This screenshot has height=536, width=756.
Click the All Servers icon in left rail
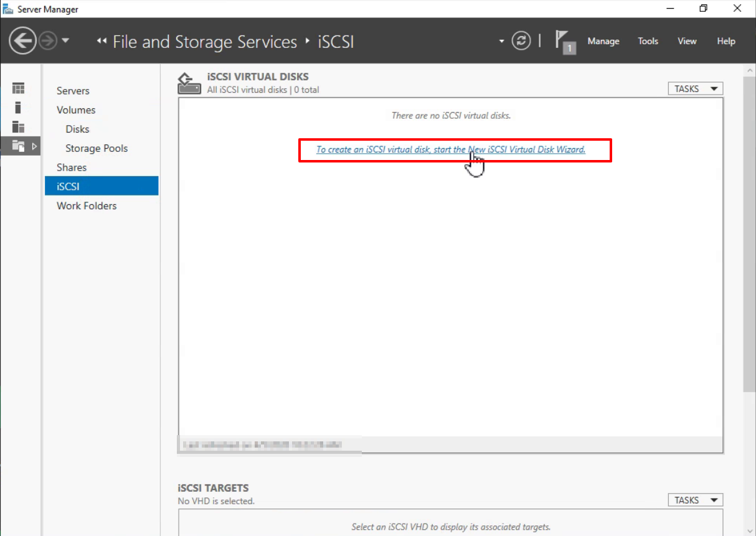coord(19,127)
